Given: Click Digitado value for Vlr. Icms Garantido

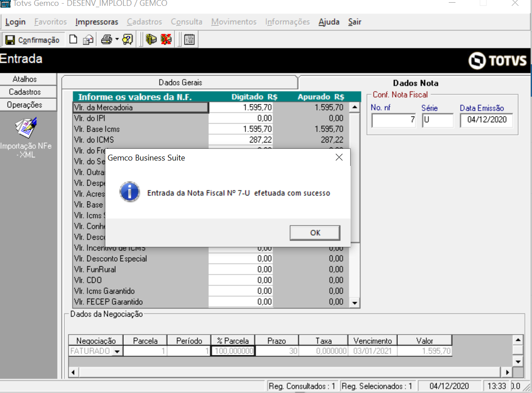Looking at the screenshot, I should 240,291.
